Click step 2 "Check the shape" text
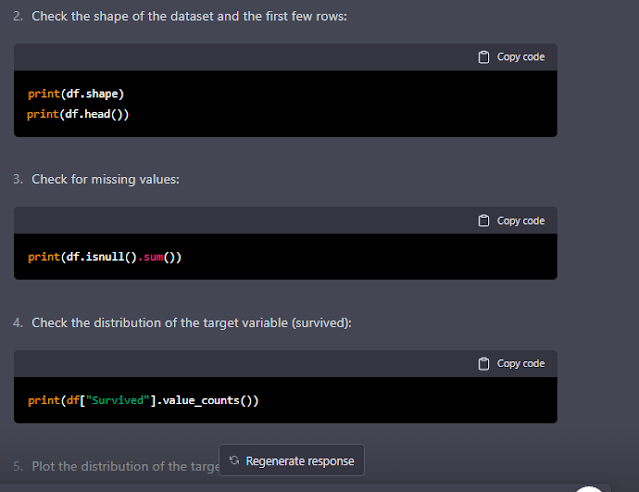This screenshot has width=639, height=492. pyautogui.click(x=189, y=18)
